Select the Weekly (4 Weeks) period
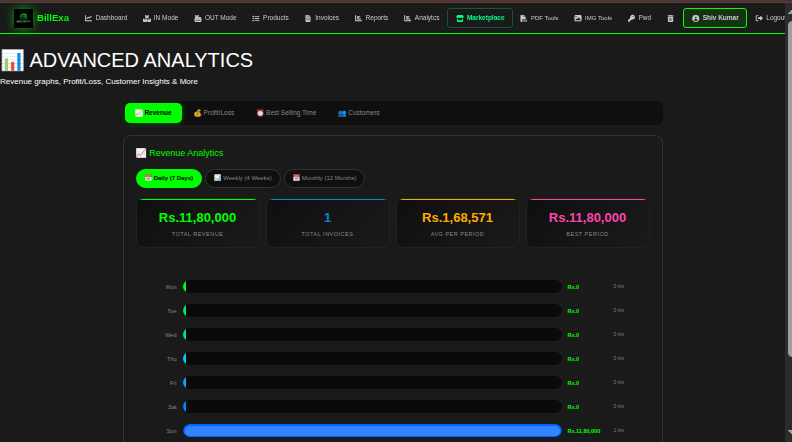792x442 pixels. tap(242, 178)
